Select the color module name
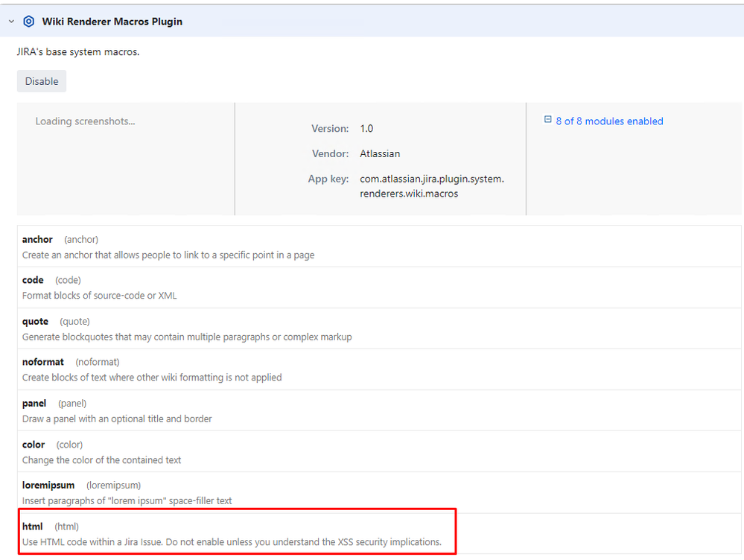 (34, 445)
